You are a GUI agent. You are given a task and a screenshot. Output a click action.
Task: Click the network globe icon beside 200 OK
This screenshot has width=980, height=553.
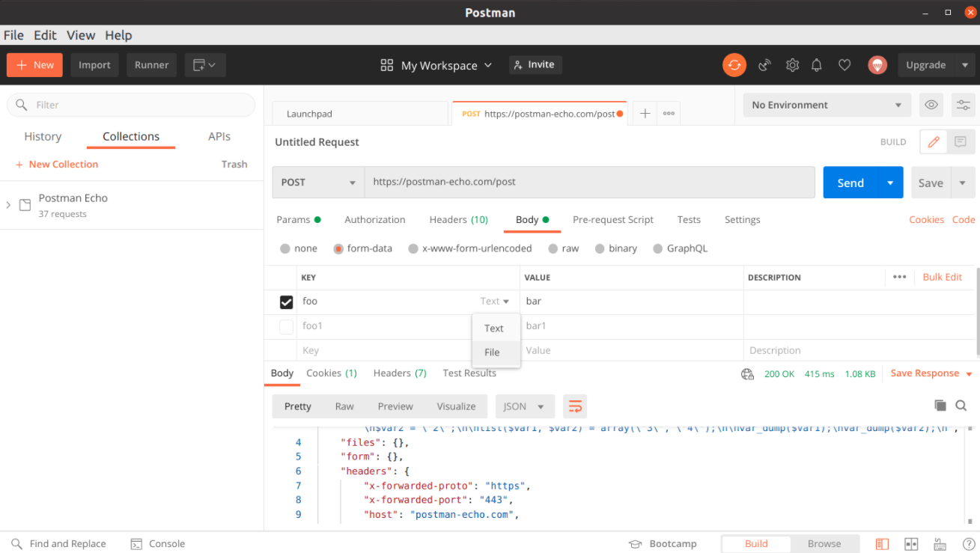[x=746, y=374]
